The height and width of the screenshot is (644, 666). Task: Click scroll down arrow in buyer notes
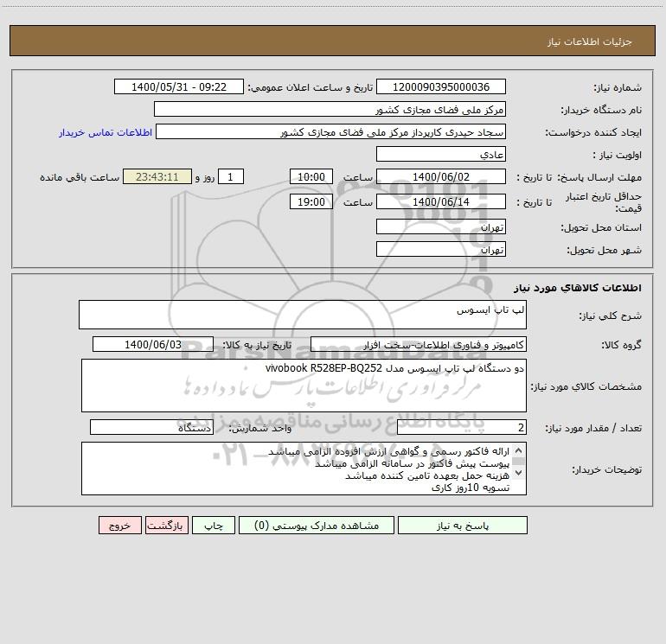pyautogui.click(x=518, y=472)
